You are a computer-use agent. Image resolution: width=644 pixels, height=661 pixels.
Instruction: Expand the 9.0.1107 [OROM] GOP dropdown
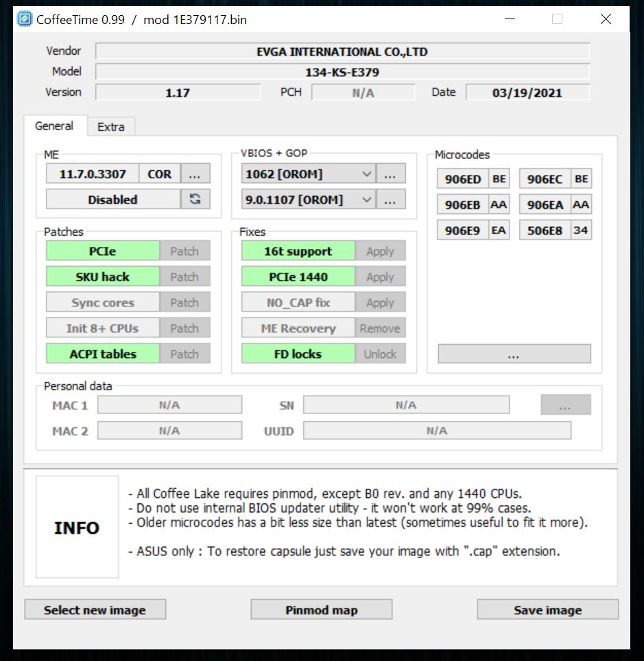pyautogui.click(x=366, y=199)
